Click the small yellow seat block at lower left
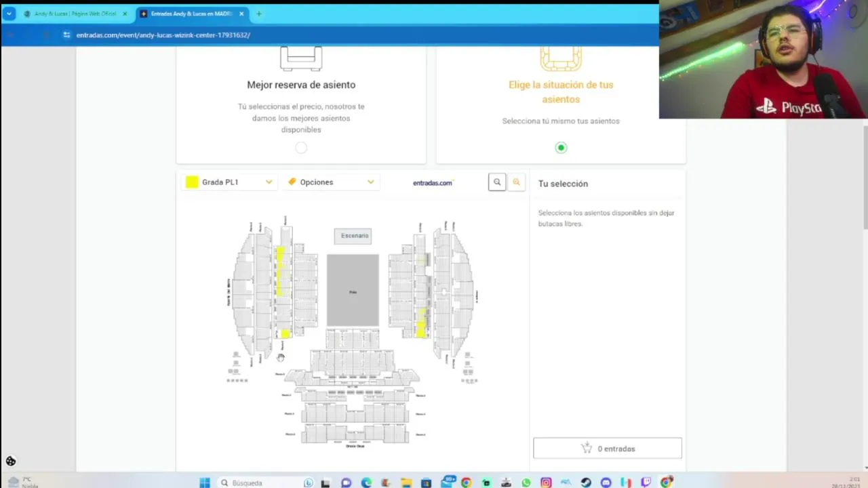The width and height of the screenshot is (868, 488). pos(285,333)
